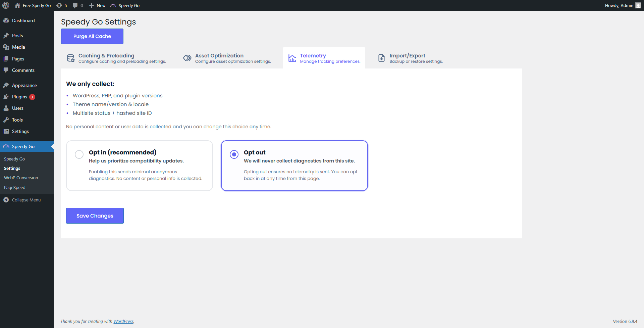Open the home icon for Free Spedy Go
The height and width of the screenshot is (328, 644).
(x=17, y=5)
